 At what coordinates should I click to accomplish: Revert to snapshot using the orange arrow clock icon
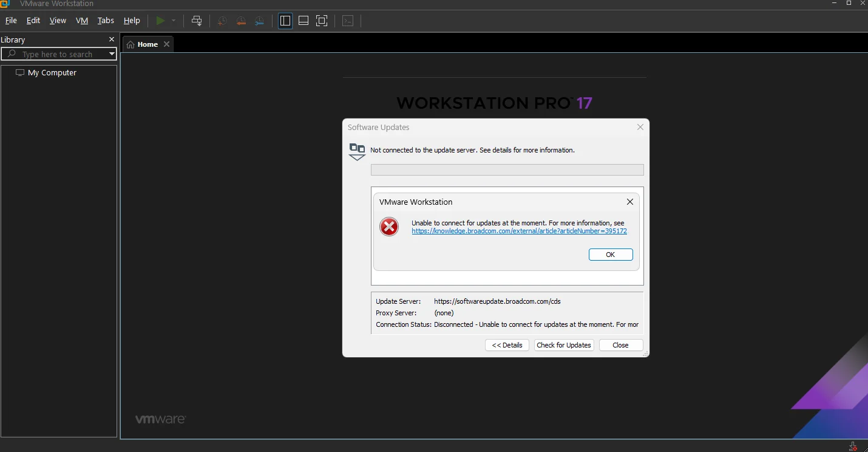241,20
